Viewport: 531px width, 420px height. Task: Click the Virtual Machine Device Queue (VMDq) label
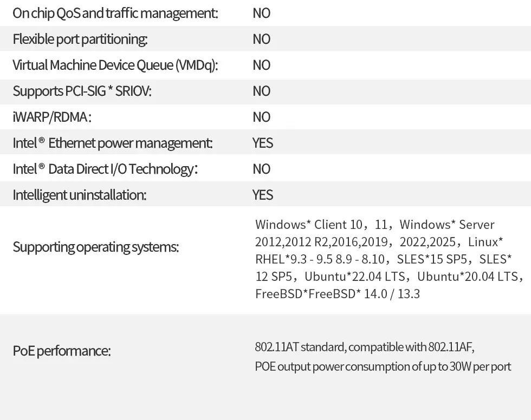(x=115, y=65)
